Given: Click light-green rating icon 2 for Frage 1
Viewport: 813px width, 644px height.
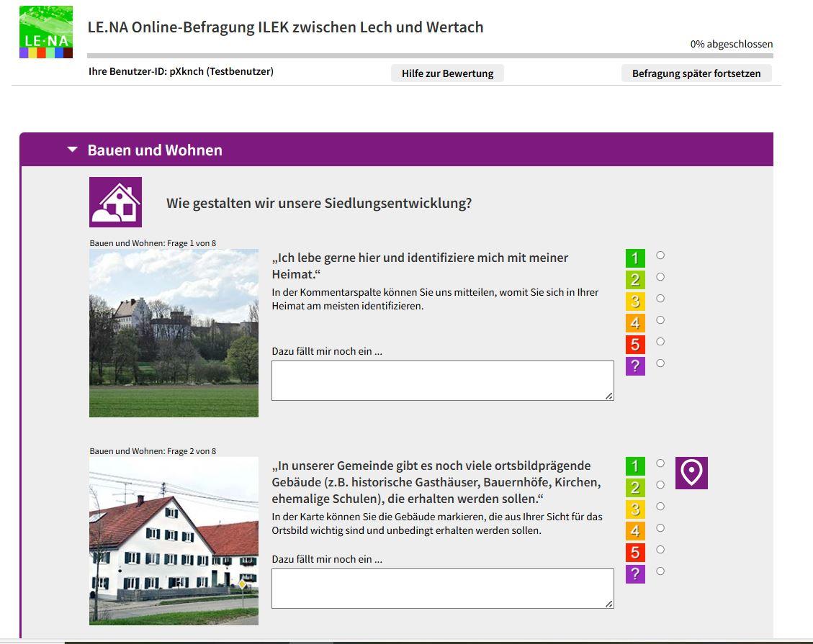Looking at the screenshot, I should tap(635, 280).
